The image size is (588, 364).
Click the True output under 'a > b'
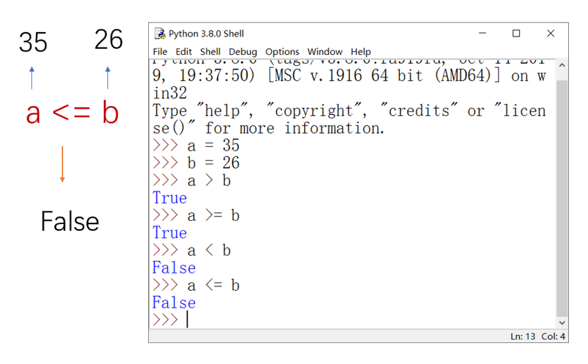[x=169, y=198]
